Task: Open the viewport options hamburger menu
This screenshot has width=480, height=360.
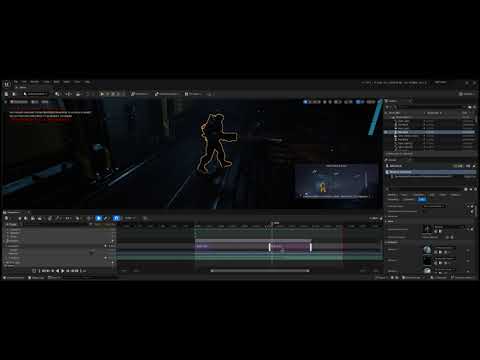Action: pos(5,102)
